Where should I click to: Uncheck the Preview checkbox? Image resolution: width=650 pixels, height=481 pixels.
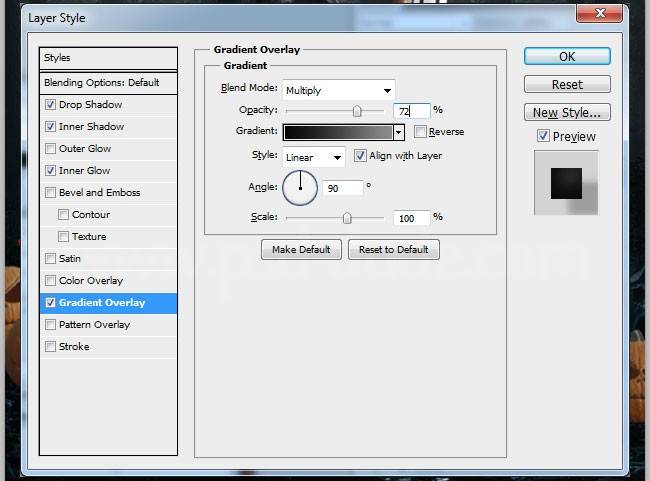(x=543, y=136)
